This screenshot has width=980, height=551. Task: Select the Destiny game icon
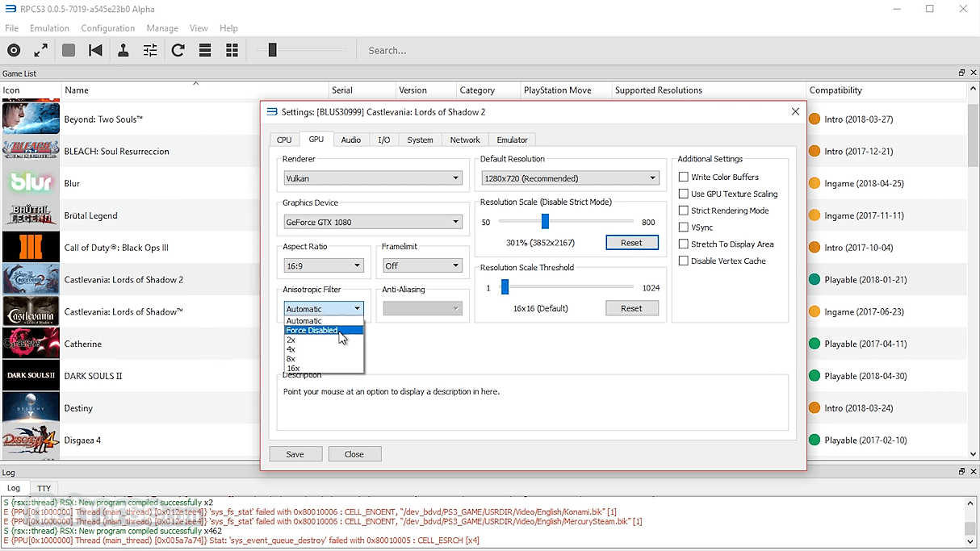click(31, 408)
